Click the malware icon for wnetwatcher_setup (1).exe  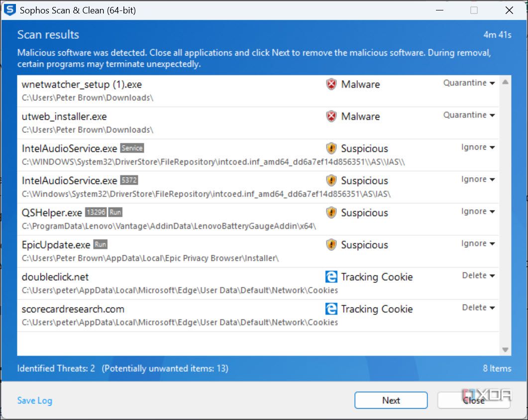331,84
